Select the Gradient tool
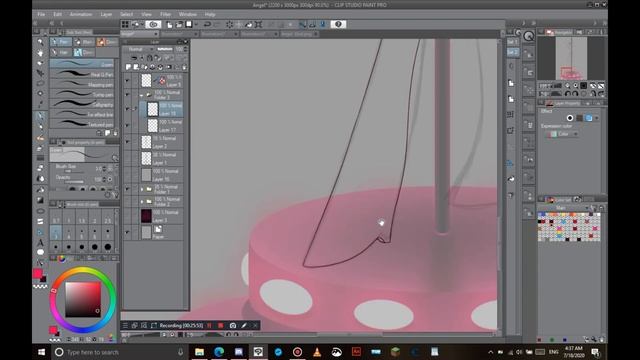This screenshot has height=360, width=640. tap(40, 200)
